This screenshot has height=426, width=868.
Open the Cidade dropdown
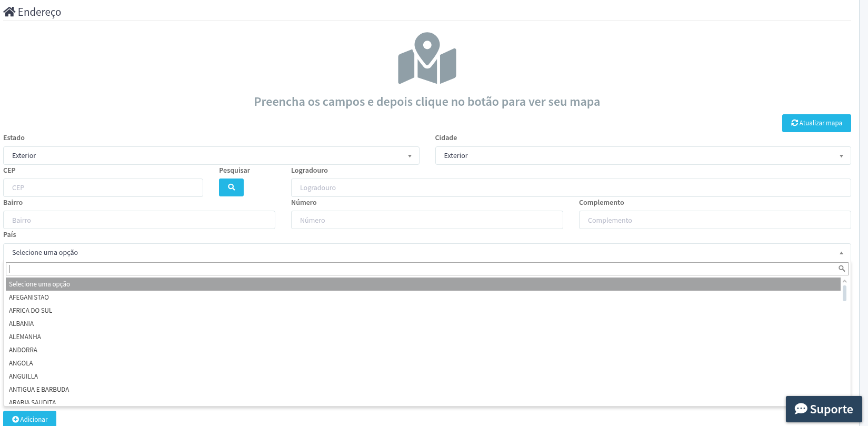pyautogui.click(x=643, y=156)
